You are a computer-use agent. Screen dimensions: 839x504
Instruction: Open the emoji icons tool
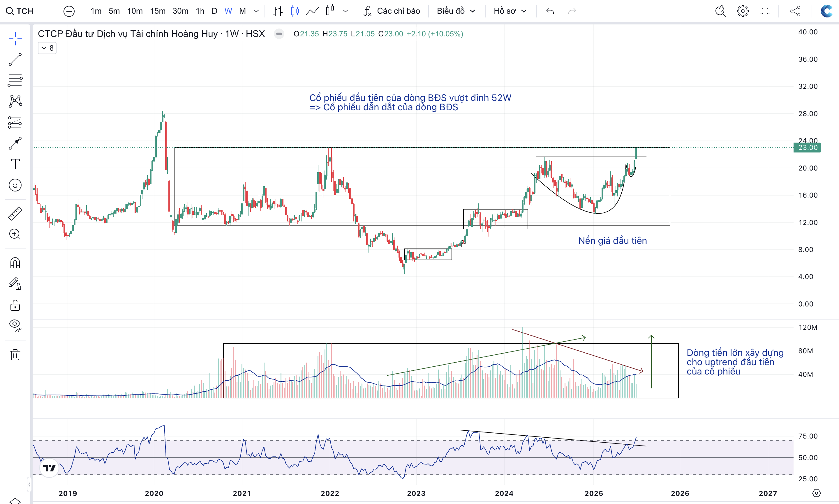point(15,185)
